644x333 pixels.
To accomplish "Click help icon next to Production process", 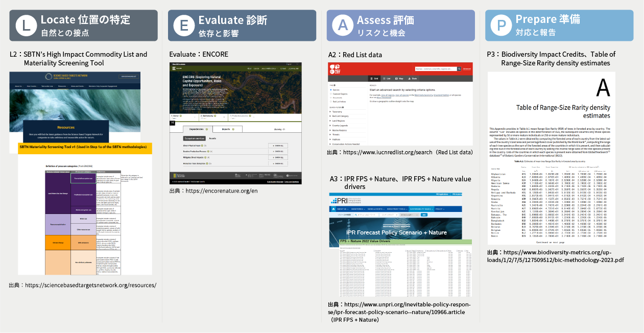I will click(250, 116).
